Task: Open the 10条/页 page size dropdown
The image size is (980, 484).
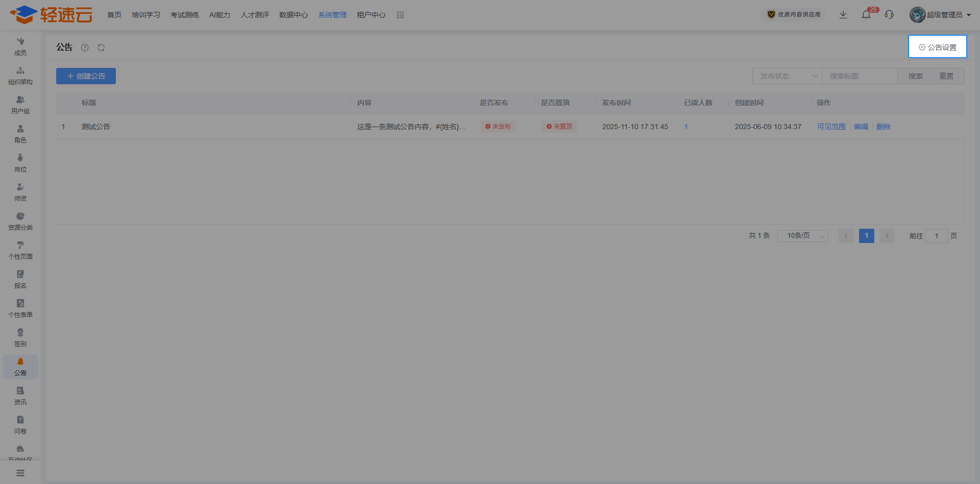Action: pos(802,236)
